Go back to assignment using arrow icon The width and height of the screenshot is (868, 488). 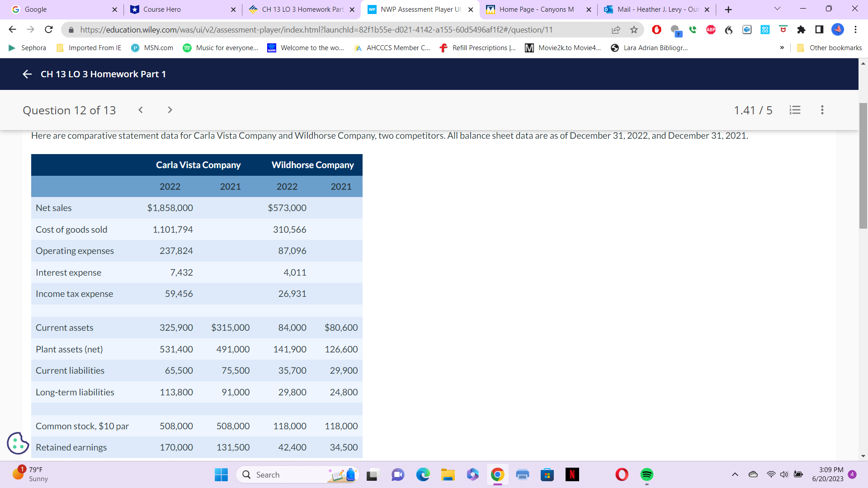click(27, 74)
